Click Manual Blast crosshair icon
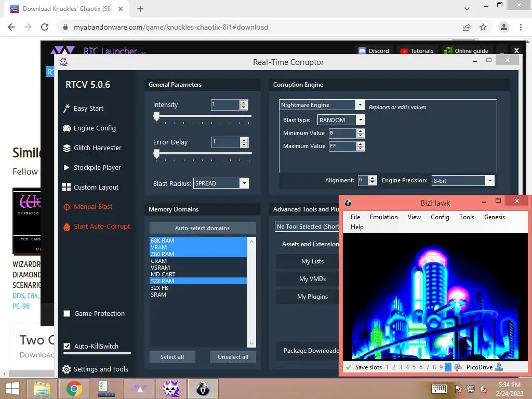The height and width of the screenshot is (399, 532). [x=66, y=207]
